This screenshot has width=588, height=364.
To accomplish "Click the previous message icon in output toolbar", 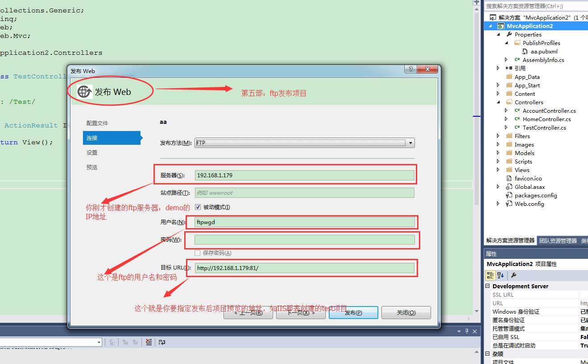I will click(126, 342).
